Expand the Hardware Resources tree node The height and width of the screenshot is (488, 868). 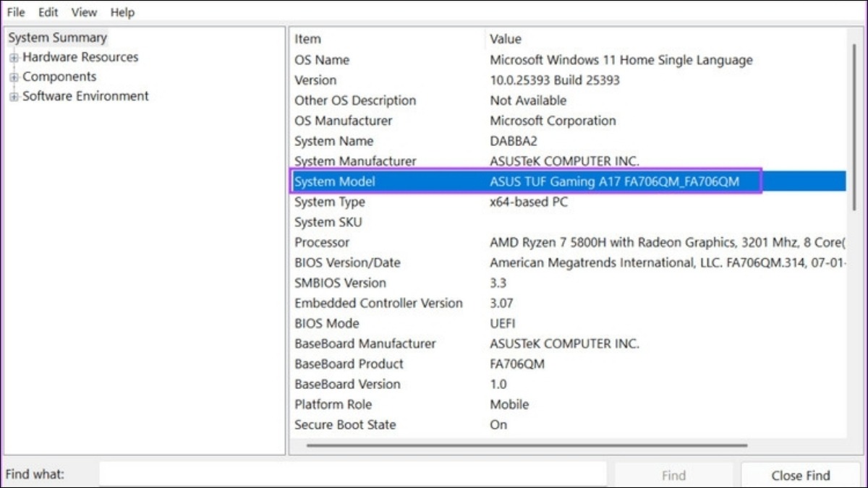(x=14, y=58)
